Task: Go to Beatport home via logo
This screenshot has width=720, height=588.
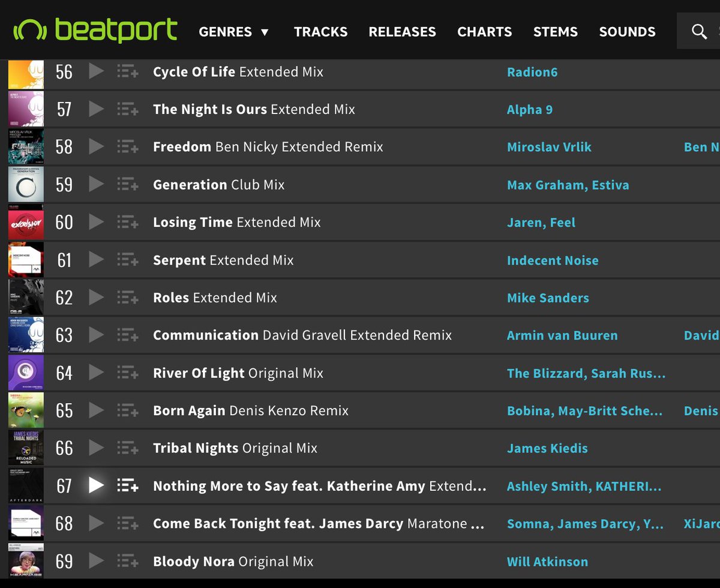Action: (x=95, y=30)
